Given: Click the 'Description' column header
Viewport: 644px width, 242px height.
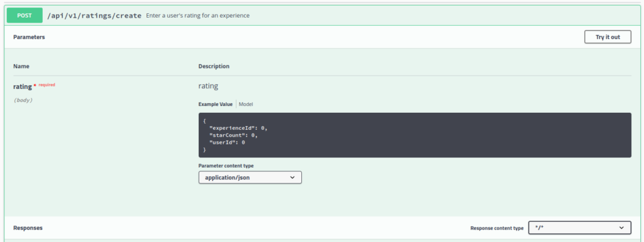Looking at the screenshot, I should [214, 66].
